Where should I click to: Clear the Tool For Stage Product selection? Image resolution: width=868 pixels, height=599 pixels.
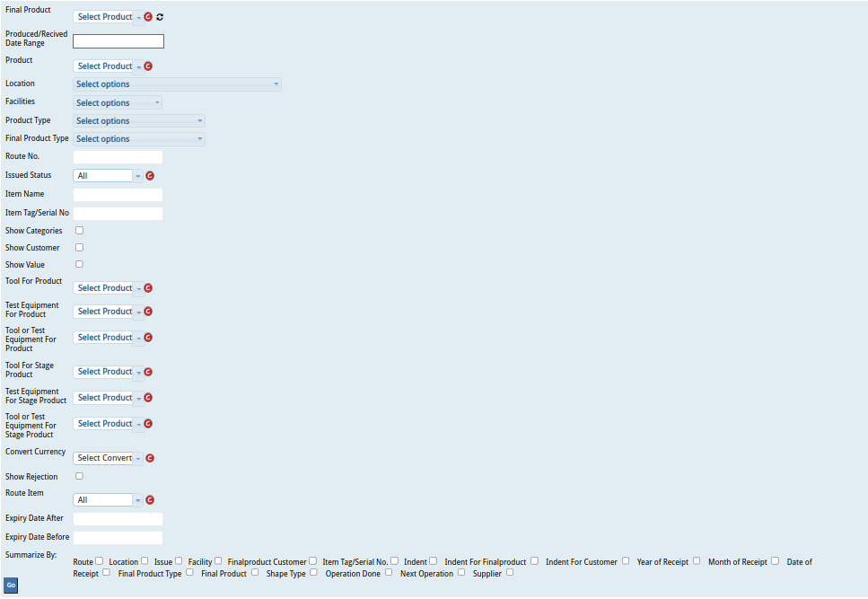[147, 371]
